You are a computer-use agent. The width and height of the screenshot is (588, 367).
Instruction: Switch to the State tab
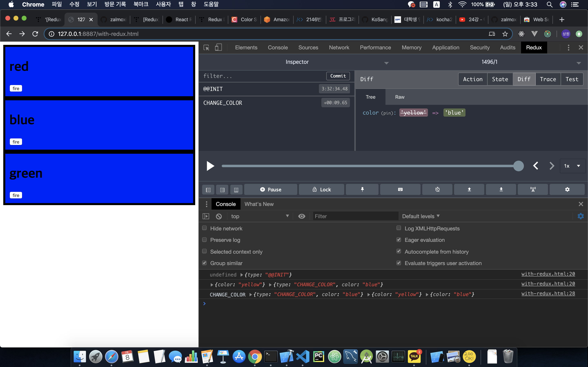500,79
